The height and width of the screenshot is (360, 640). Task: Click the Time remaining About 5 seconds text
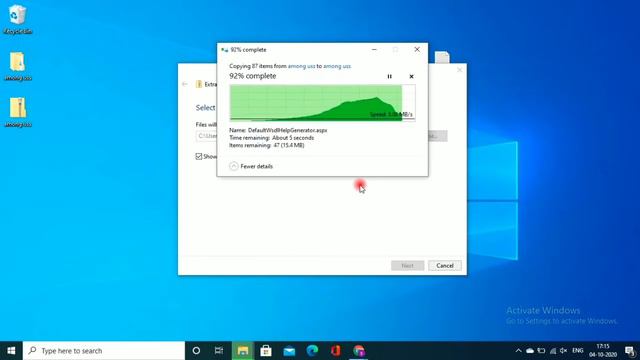[x=271, y=138]
